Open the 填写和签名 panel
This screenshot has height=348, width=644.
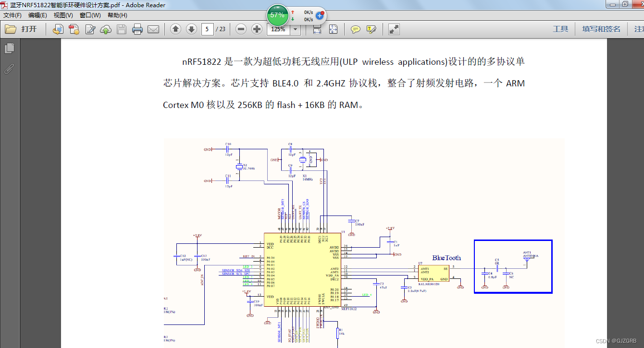(601, 29)
